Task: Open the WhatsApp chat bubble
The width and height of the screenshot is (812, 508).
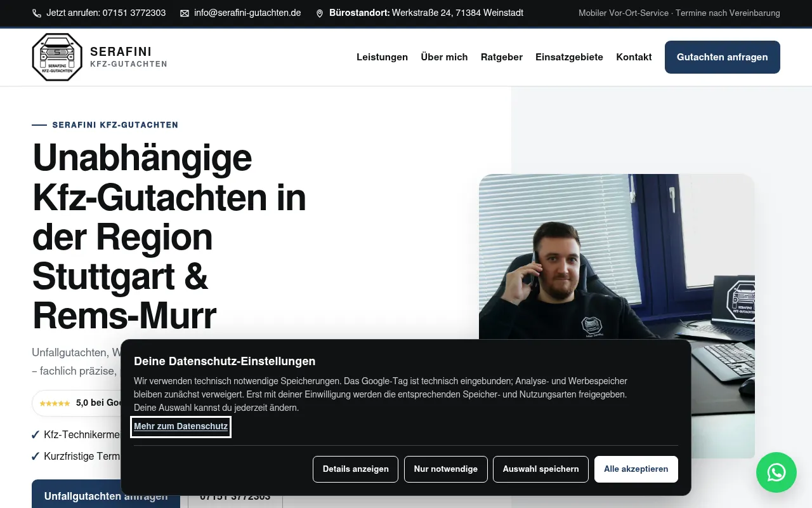Action: tap(776, 472)
